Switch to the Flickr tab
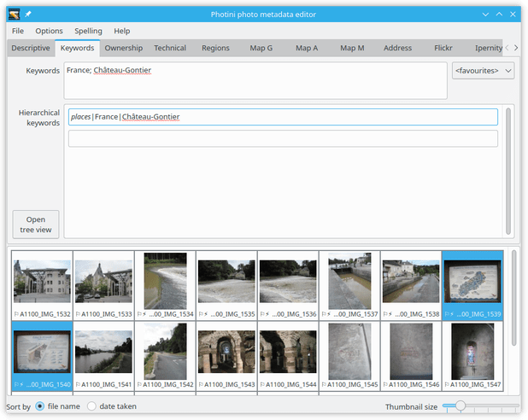The height and width of the screenshot is (420, 528). point(443,48)
